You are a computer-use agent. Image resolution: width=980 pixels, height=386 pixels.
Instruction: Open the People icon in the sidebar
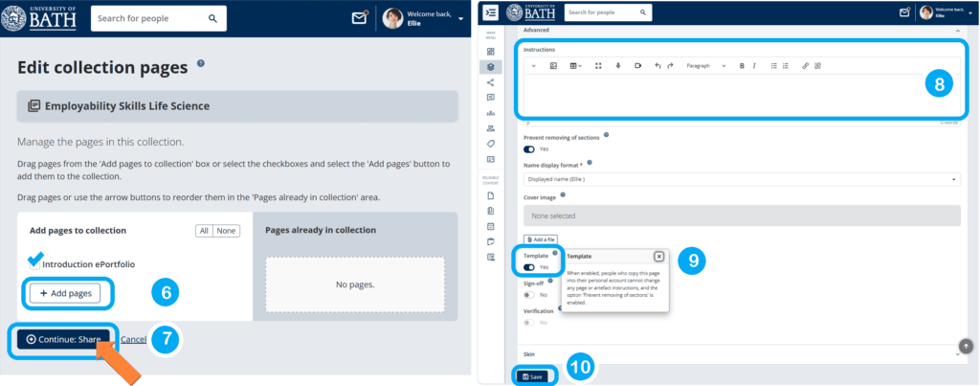[x=491, y=128]
